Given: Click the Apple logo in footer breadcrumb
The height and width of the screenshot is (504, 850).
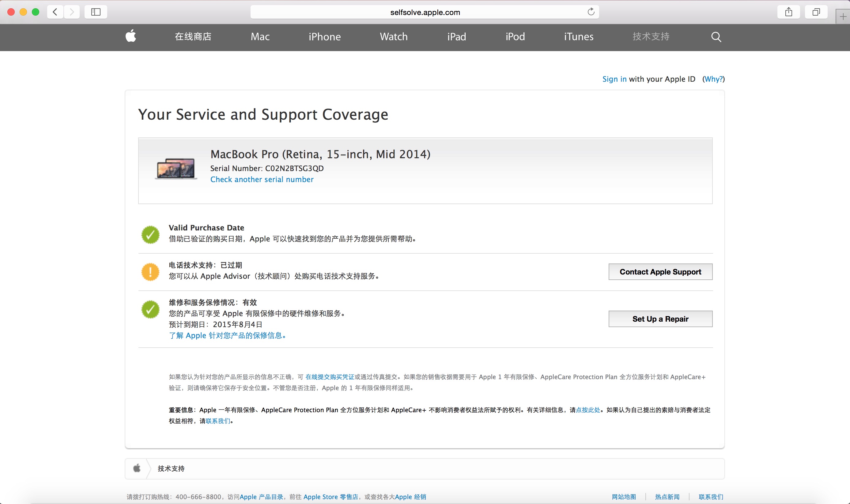Looking at the screenshot, I should pyautogui.click(x=137, y=468).
